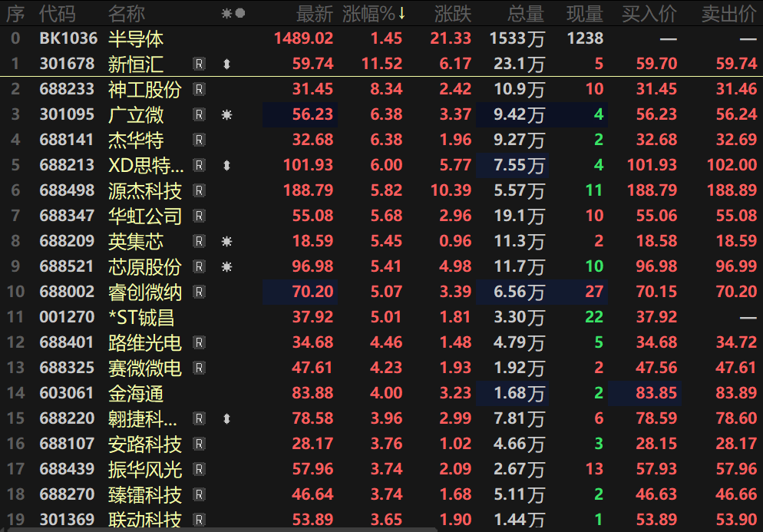Click the R badge beside 睿创微纳
The height and width of the screenshot is (532, 763).
199,292
